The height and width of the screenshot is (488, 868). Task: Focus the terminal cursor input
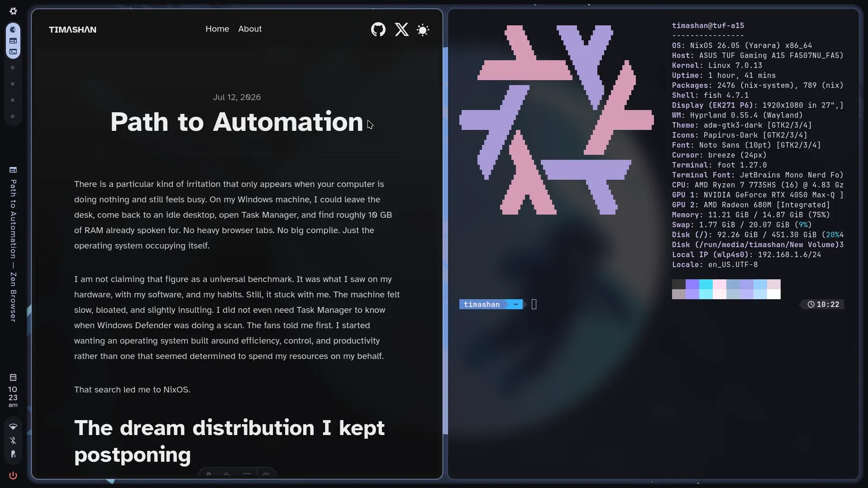[x=534, y=305]
